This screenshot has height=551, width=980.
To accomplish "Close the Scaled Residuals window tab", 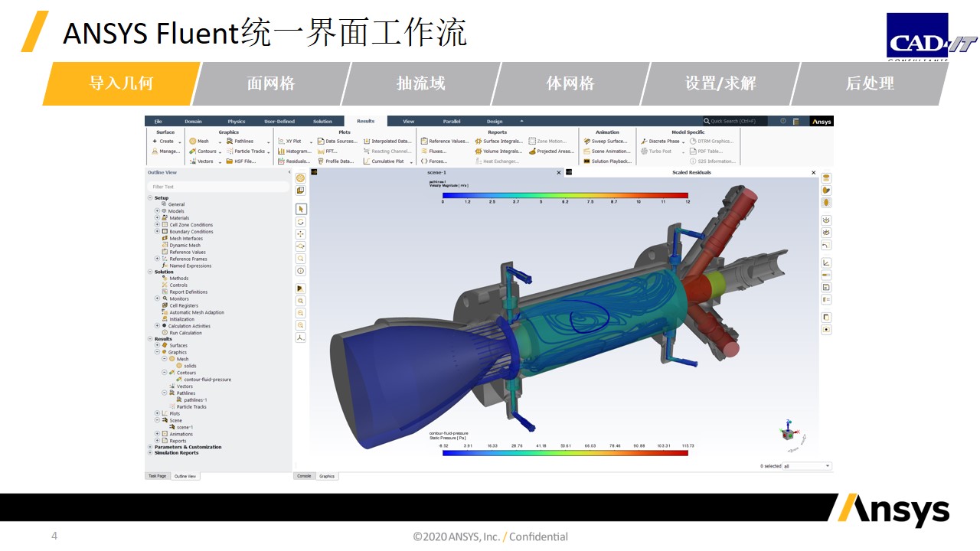I will click(814, 173).
